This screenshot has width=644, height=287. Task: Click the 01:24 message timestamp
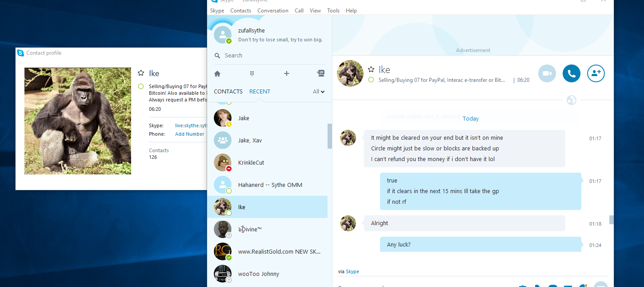coord(595,245)
